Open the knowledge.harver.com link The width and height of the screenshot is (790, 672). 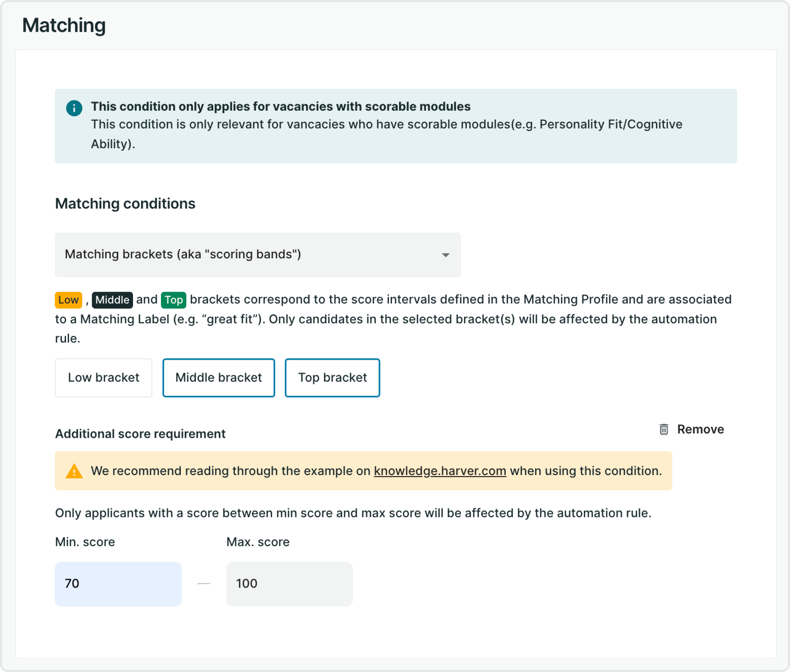click(440, 471)
